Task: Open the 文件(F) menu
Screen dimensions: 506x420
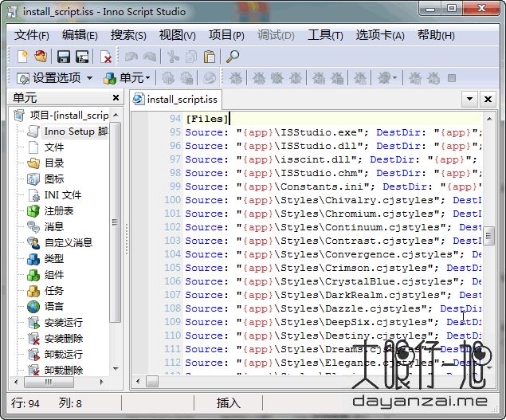Action: point(31,35)
